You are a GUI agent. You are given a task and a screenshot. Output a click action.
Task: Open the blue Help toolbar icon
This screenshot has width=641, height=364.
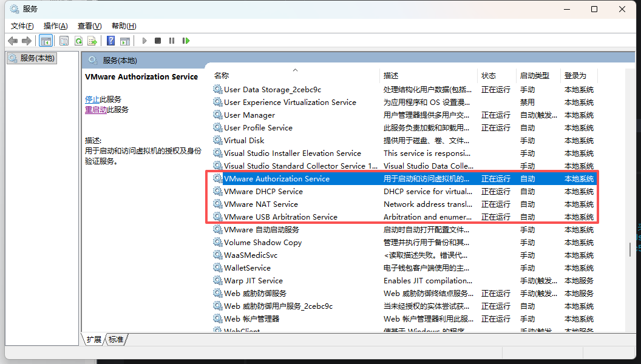coord(111,41)
